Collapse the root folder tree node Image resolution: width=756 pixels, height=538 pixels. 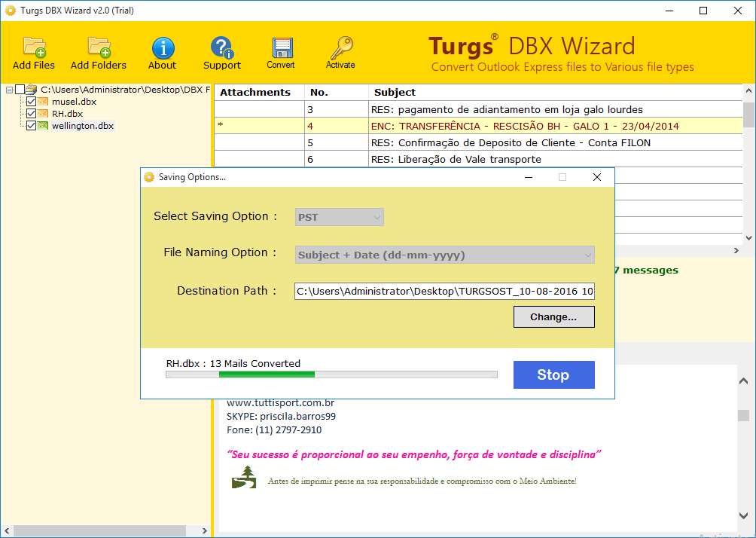coord(9,90)
